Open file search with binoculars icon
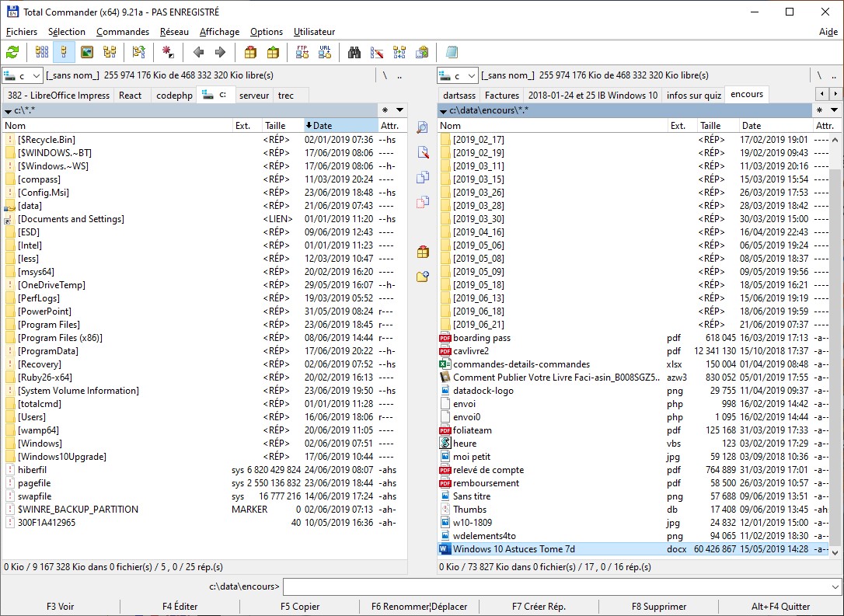Image resolution: width=844 pixels, height=616 pixels. (x=354, y=52)
